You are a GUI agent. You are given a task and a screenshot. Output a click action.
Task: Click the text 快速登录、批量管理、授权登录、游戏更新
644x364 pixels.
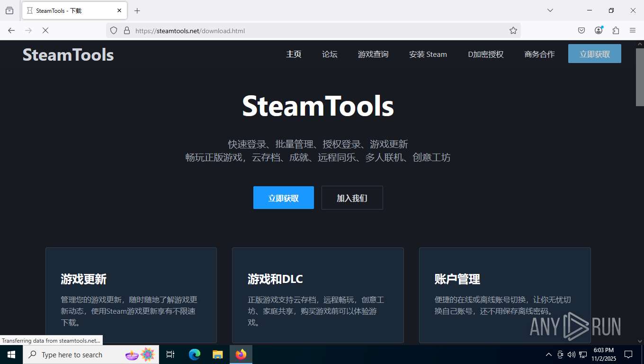coord(318,144)
